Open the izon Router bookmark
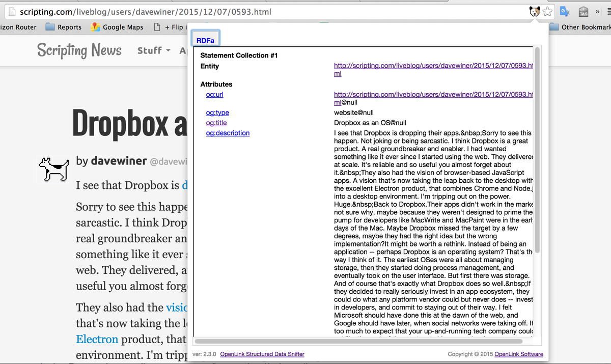 pos(18,27)
